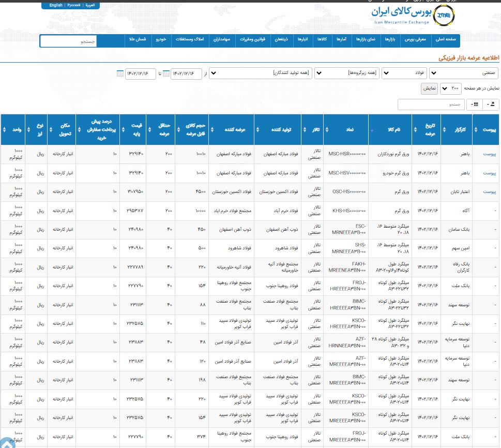Image resolution: width=501 pixels, height=448 pixels.
Task: Click the Iran Mercantile Exchange logo
Action: point(413,14)
